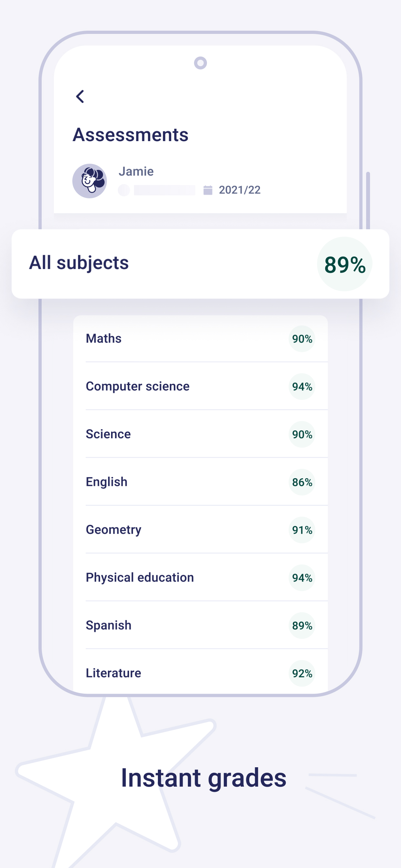
Task: Tap the back arrow icon
Action: click(x=80, y=97)
